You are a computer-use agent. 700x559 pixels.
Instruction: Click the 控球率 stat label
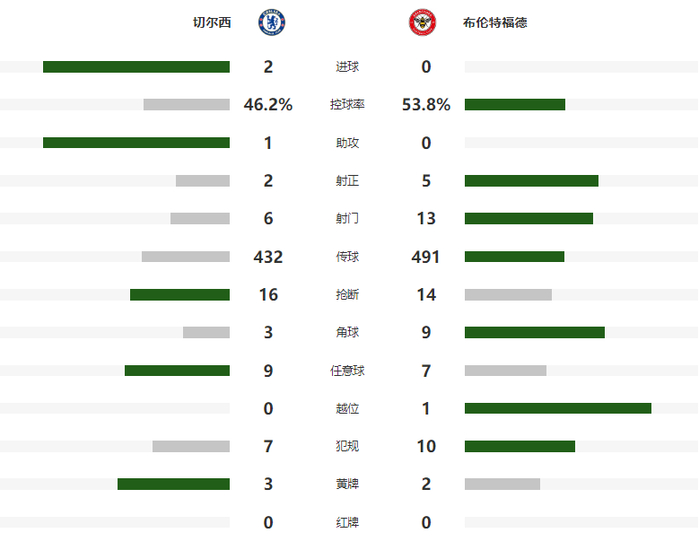click(x=348, y=105)
